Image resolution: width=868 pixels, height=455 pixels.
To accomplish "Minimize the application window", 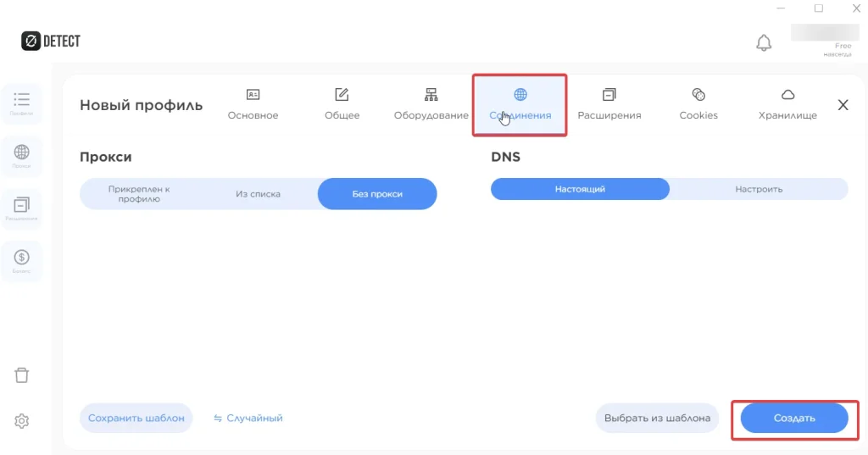I will (781, 8).
